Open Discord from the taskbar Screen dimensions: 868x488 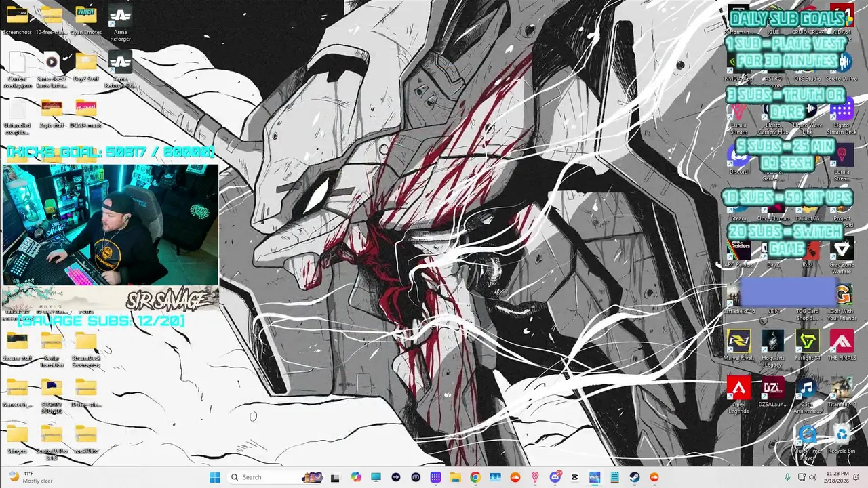point(555,477)
